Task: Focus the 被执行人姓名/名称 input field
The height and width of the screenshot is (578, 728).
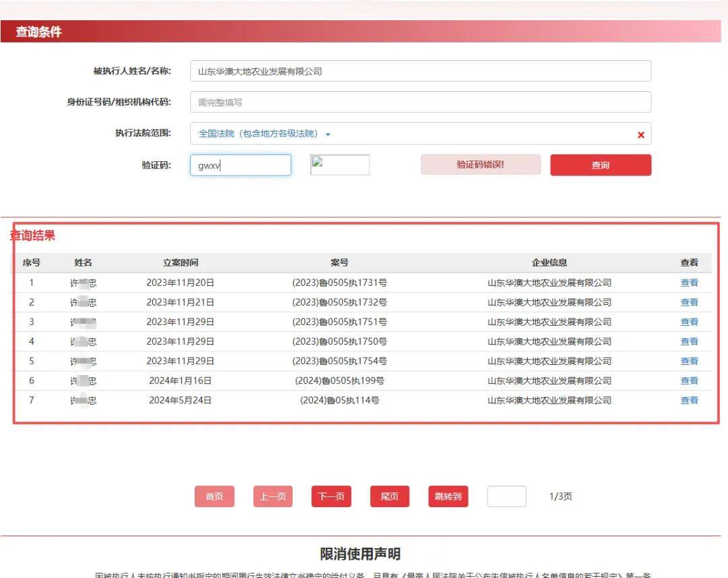Action: pos(420,70)
